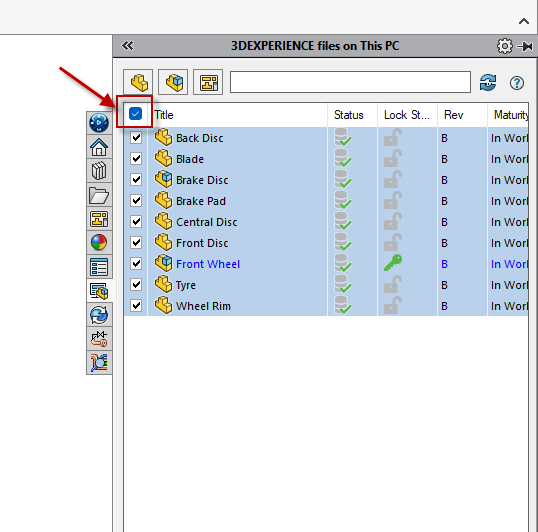Sort by the Status column header
The height and width of the screenshot is (532, 538).
tap(349, 115)
